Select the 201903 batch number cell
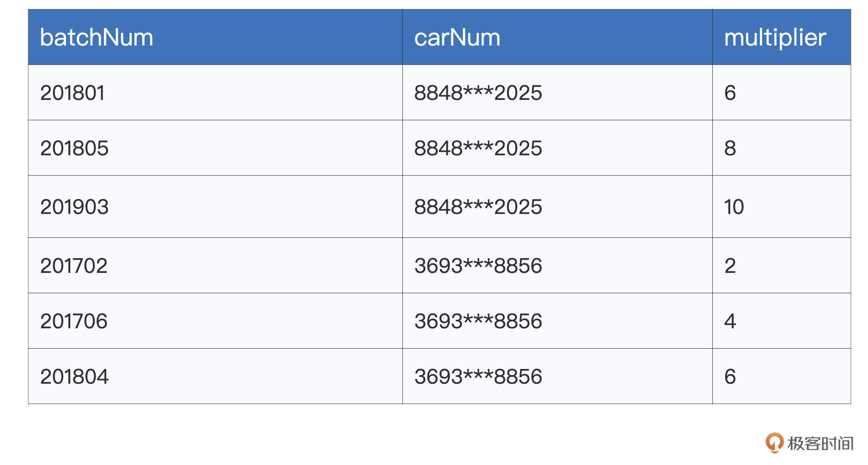This screenshot has height=465, width=868. [74, 207]
